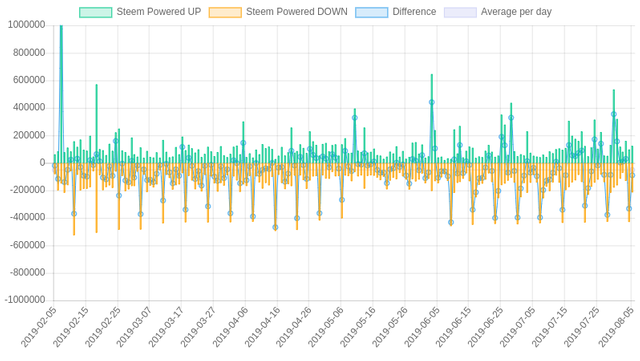This screenshot has height=361, width=640.
Task: Click the 2019-08-05 x-axis date label
Action: coord(616,328)
